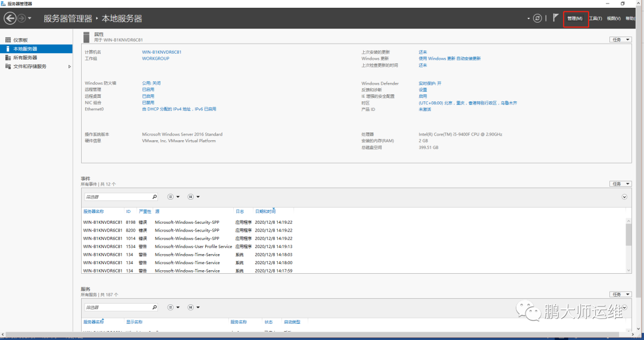Go back with the back arrow

10,18
